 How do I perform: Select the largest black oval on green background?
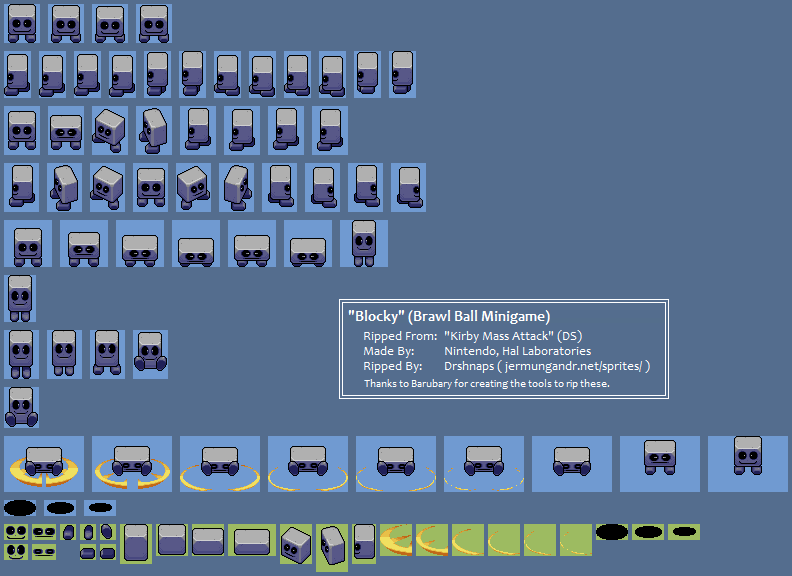point(612,532)
